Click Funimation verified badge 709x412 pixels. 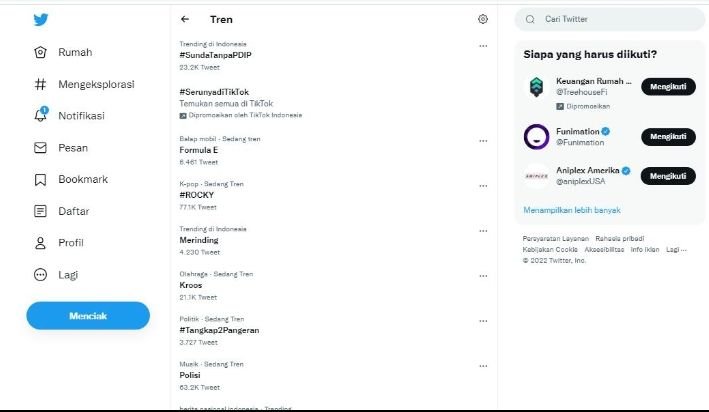click(606, 132)
